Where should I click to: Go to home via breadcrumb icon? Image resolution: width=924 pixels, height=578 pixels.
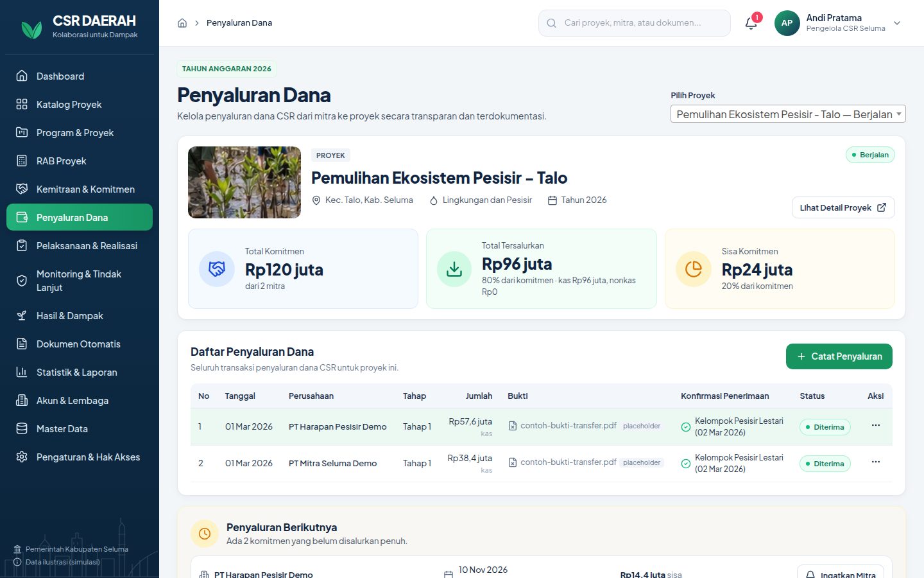coord(182,23)
